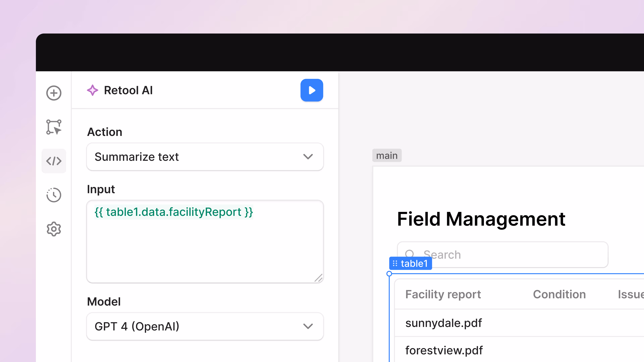The height and width of the screenshot is (362, 644).
Task: Click the Facility report column header
Action: [x=443, y=294]
